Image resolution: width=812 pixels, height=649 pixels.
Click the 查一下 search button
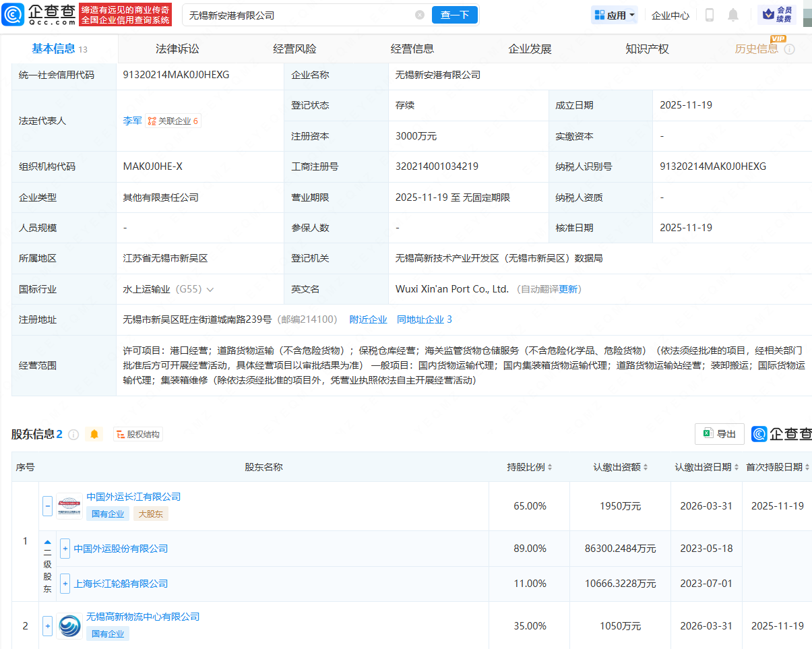click(x=454, y=14)
